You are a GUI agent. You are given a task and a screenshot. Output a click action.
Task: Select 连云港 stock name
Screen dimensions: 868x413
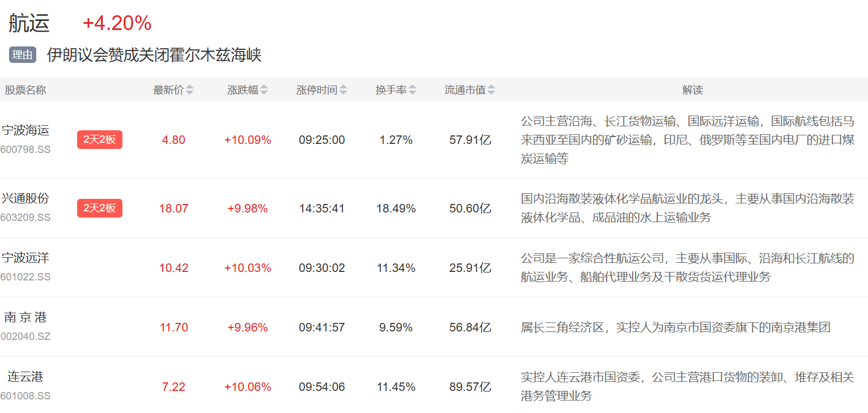click(x=26, y=377)
